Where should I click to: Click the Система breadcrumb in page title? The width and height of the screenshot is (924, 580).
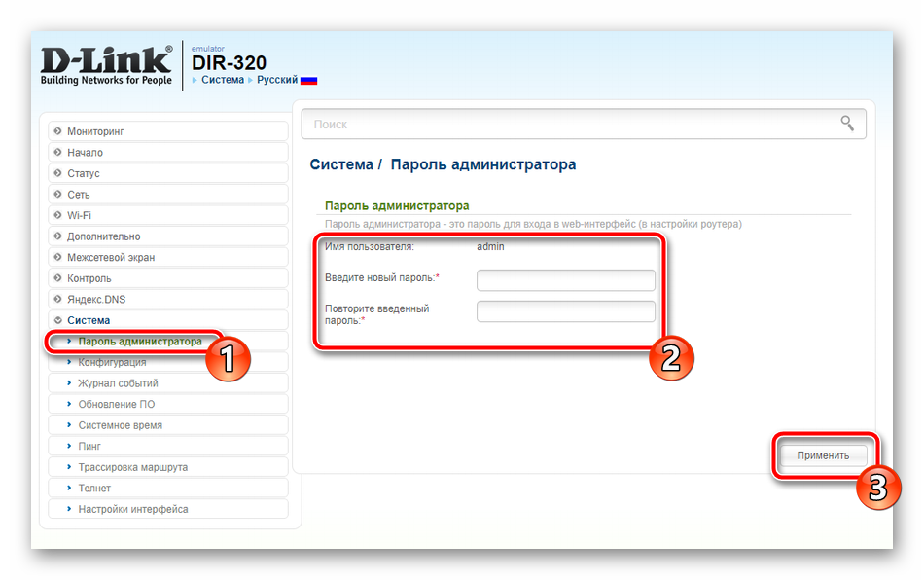tap(341, 164)
